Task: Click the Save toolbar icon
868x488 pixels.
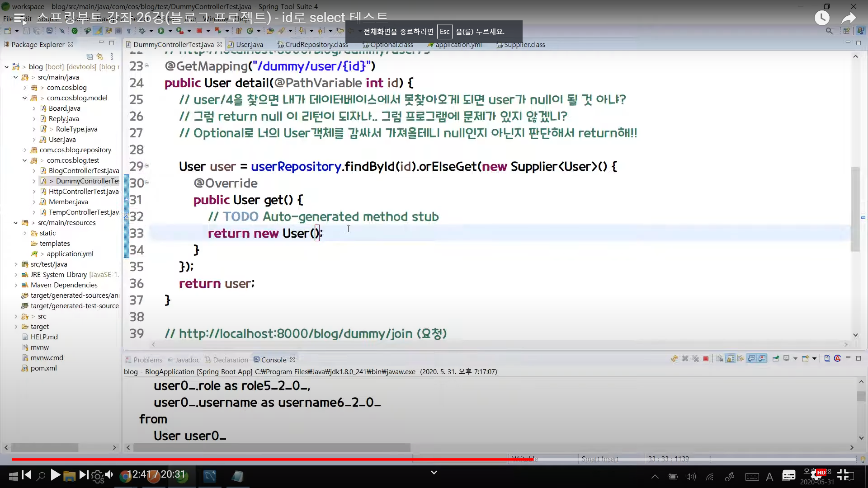Action: [x=26, y=31]
